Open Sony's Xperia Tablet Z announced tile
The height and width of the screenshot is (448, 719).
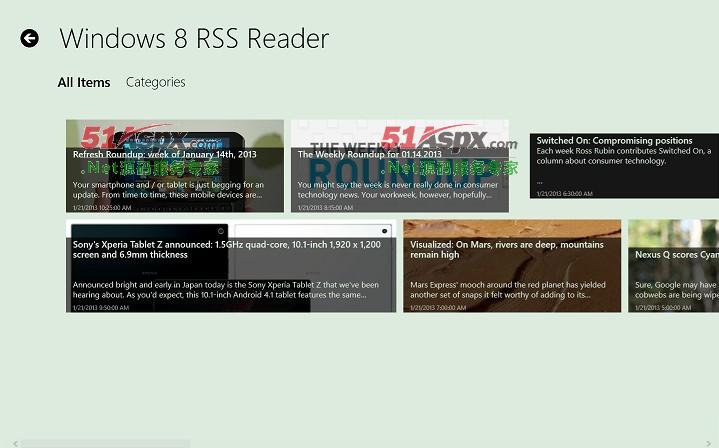pyautogui.click(x=231, y=266)
